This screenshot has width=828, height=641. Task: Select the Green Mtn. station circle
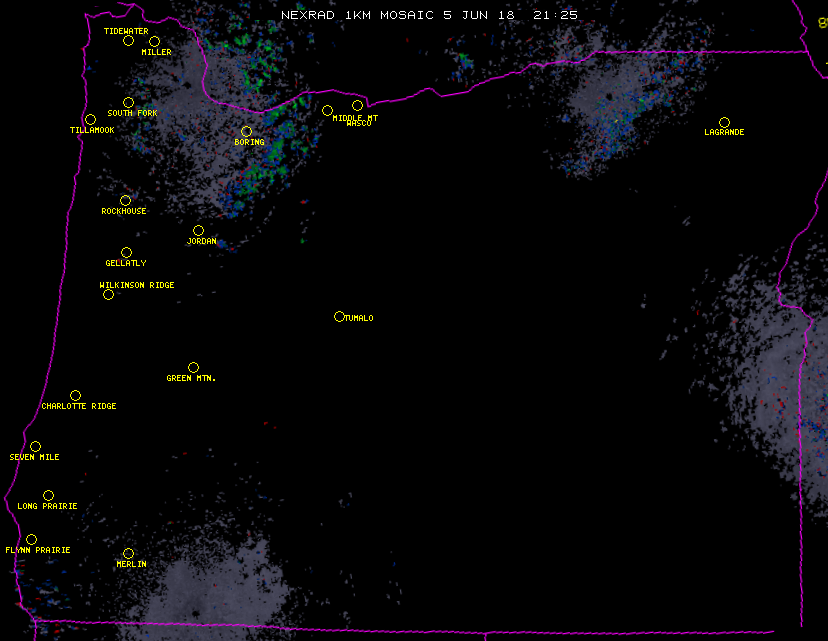[193, 368]
